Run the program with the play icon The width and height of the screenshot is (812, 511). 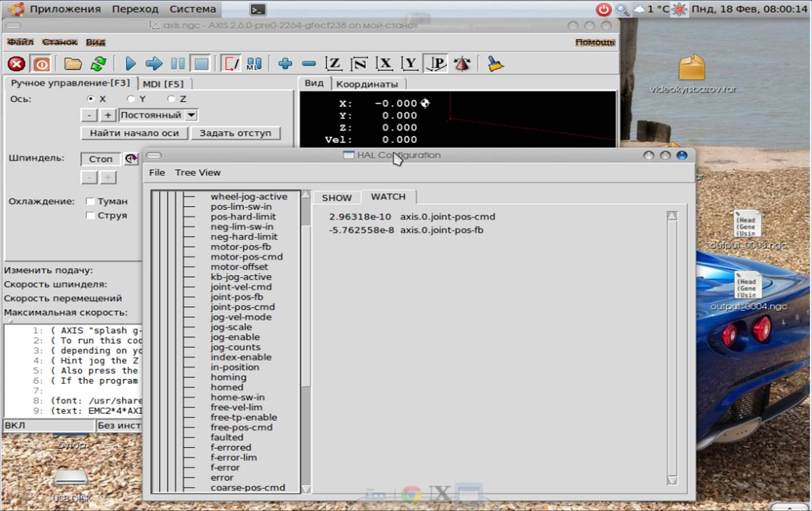[x=130, y=64]
